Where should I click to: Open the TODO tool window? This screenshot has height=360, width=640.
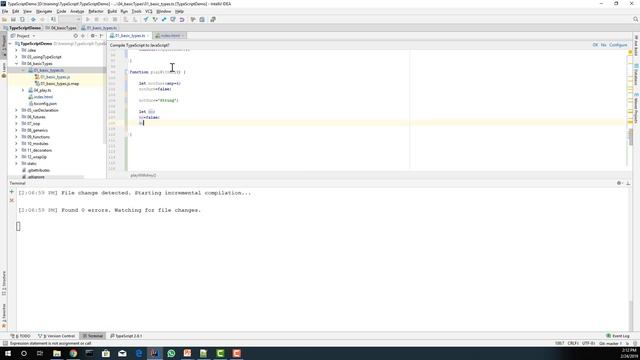21,336
